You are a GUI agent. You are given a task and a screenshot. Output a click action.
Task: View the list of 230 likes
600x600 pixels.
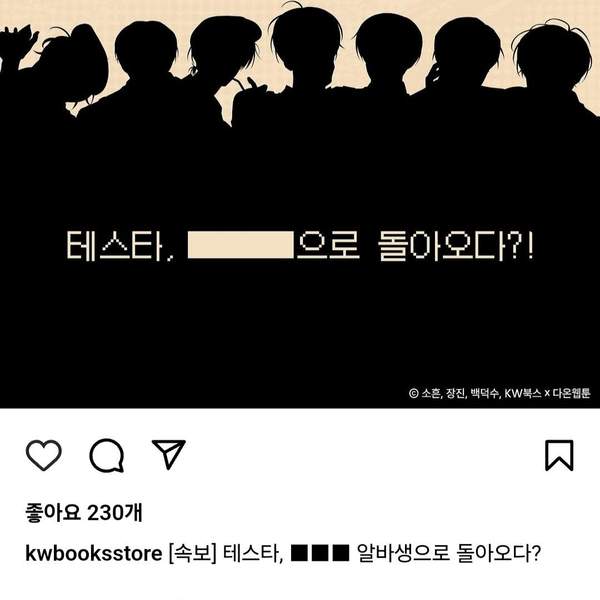point(84,513)
